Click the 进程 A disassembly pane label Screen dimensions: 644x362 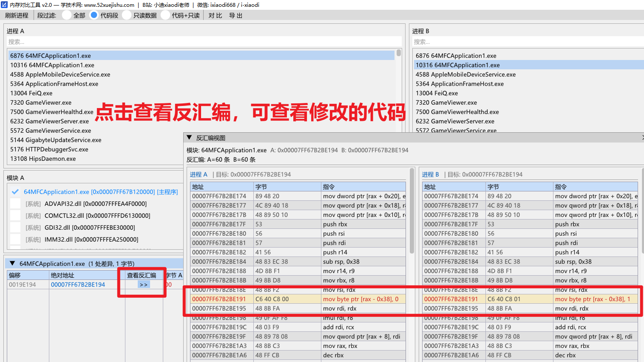click(x=199, y=174)
